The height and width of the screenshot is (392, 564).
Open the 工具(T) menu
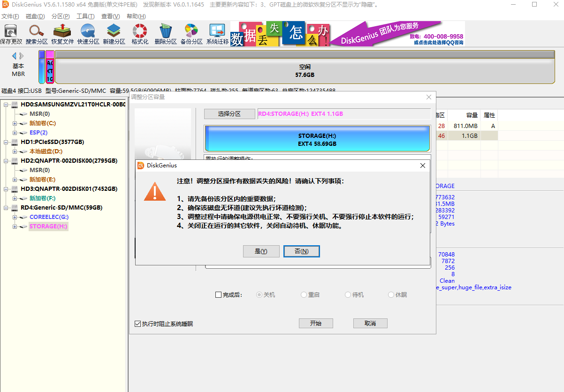tap(85, 16)
